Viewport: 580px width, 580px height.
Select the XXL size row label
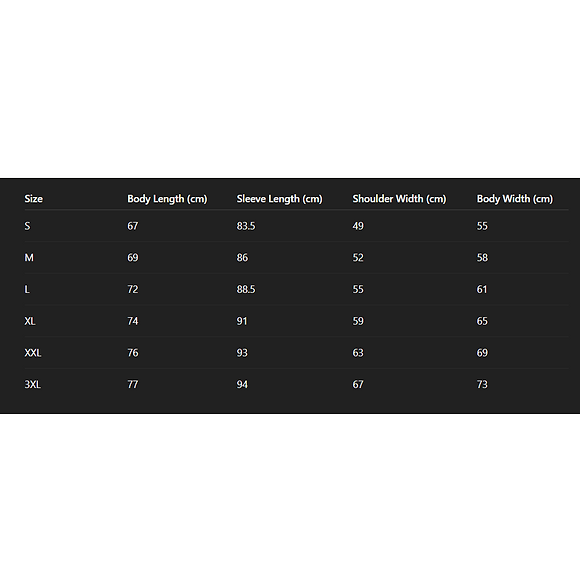pos(33,353)
